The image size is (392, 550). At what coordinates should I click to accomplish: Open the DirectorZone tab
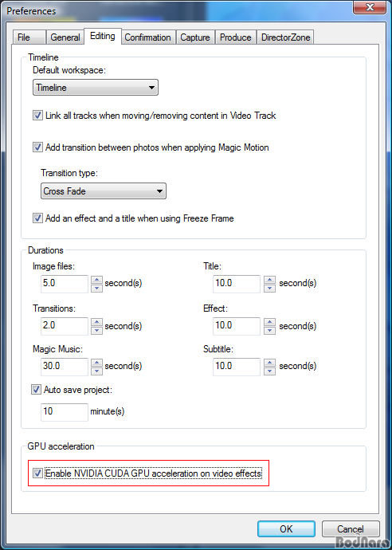click(x=285, y=37)
